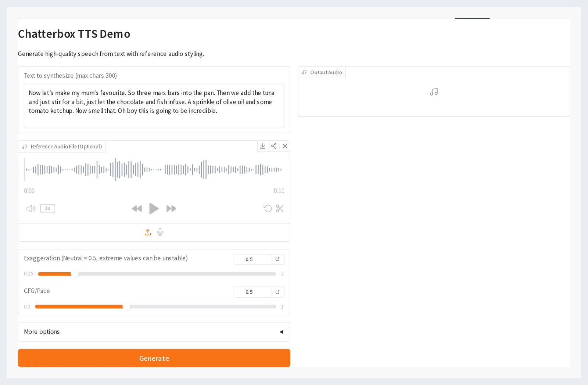The image size is (588, 385).
Task: Undo edits with the reset icon
Action: 268,209
